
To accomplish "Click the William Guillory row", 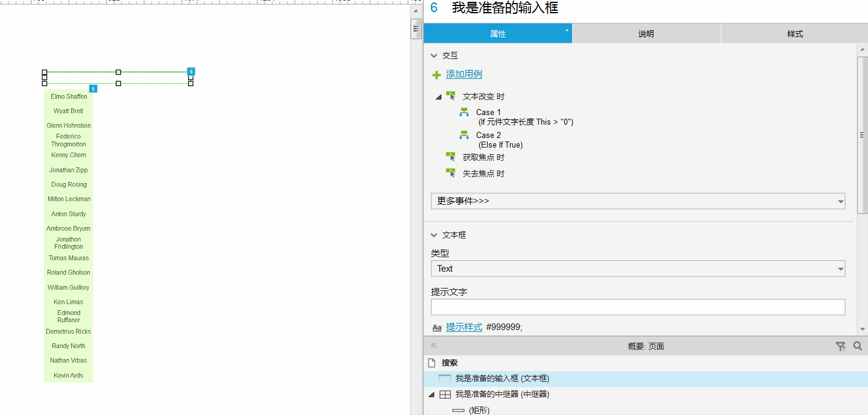I will [69, 287].
